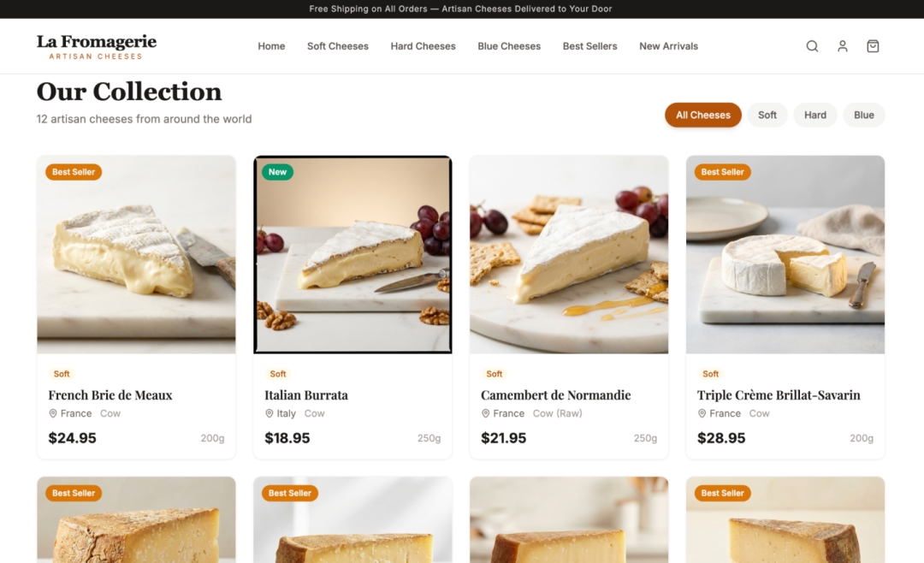Open the user account icon
Viewport: 924px width, 563px height.
point(843,46)
